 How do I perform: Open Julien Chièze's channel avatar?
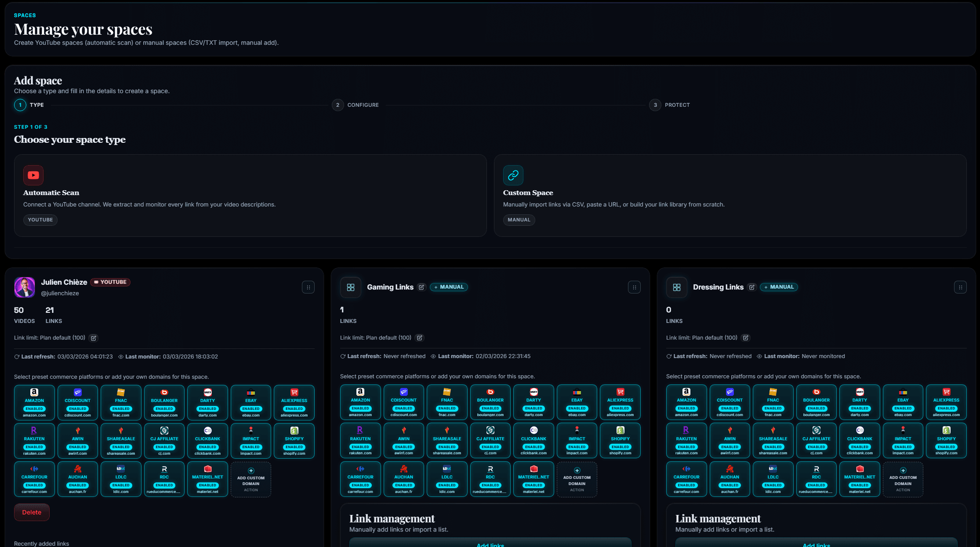click(24, 287)
